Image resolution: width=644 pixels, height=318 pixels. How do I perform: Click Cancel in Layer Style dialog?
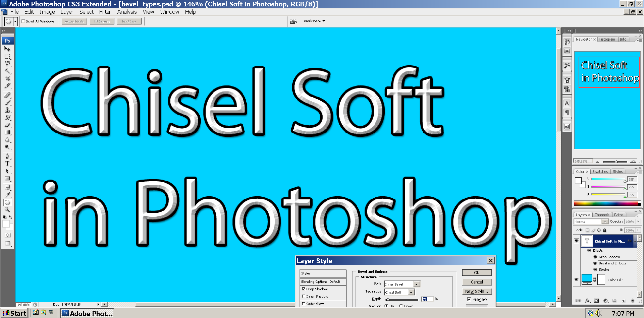(477, 282)
